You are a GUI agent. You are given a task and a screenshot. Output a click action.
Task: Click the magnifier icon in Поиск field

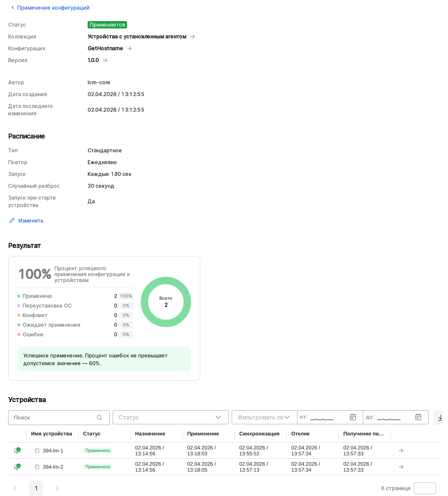(x=99, y=418)
